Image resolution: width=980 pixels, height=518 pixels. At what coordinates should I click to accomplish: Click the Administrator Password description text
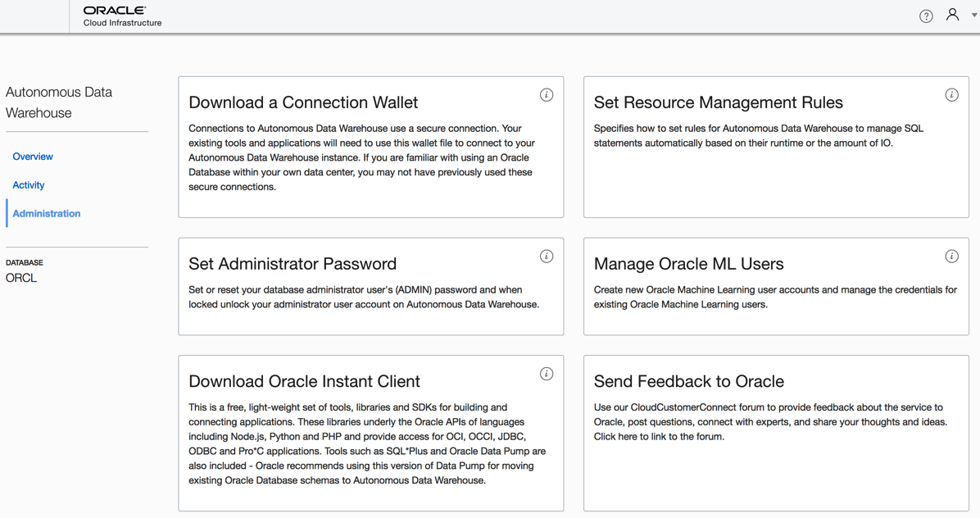tap(364, 297)
